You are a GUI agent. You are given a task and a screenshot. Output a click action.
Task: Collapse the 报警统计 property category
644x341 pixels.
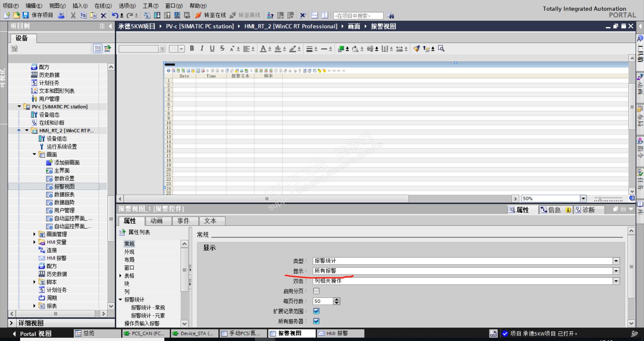pos(120,300)
